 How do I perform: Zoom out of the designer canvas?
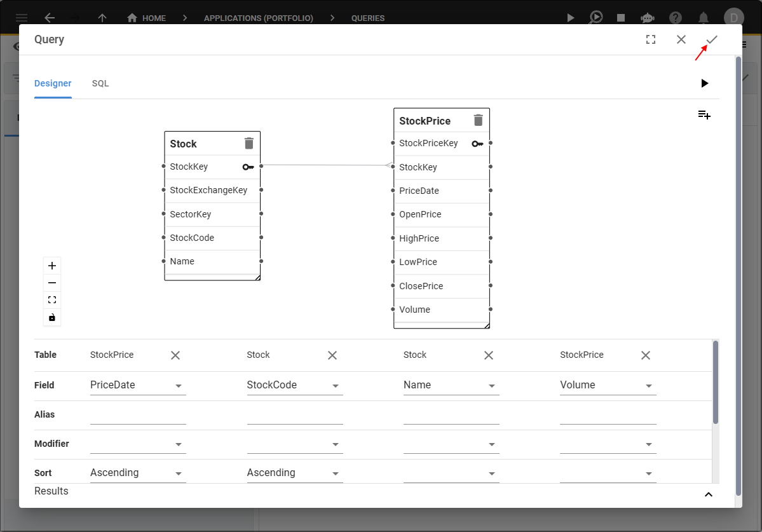point(52,283)
